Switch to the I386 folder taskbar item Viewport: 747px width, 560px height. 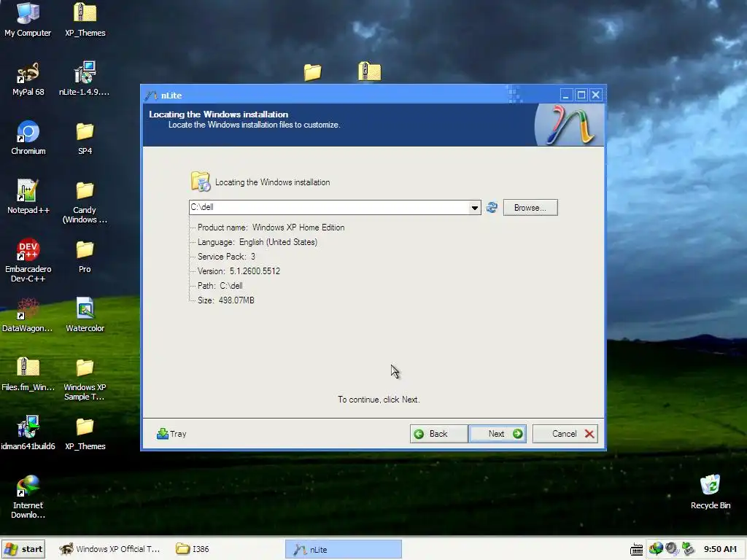(x=192, y=549)
